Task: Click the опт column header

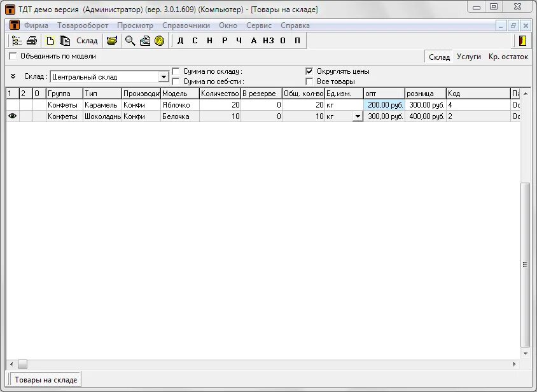Action: pos(384,94)
